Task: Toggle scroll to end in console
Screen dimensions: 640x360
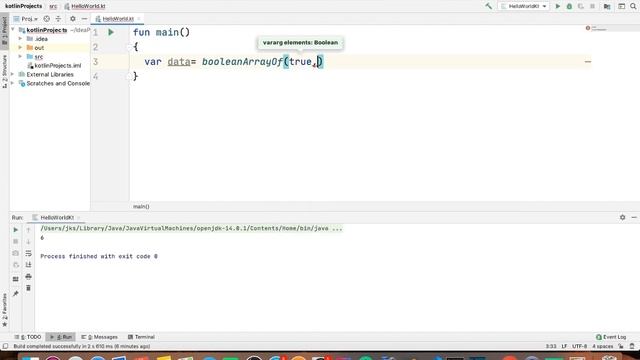Action: (x=28, y=265)
